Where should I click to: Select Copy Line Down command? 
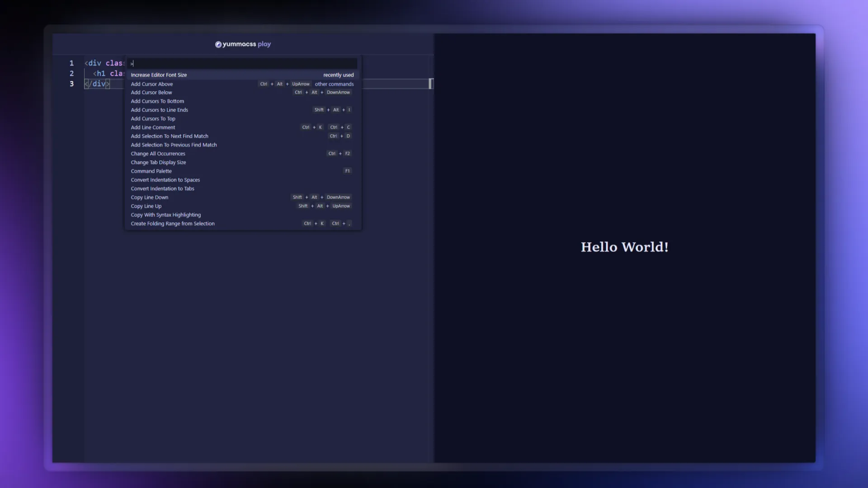tap(243, 197)
